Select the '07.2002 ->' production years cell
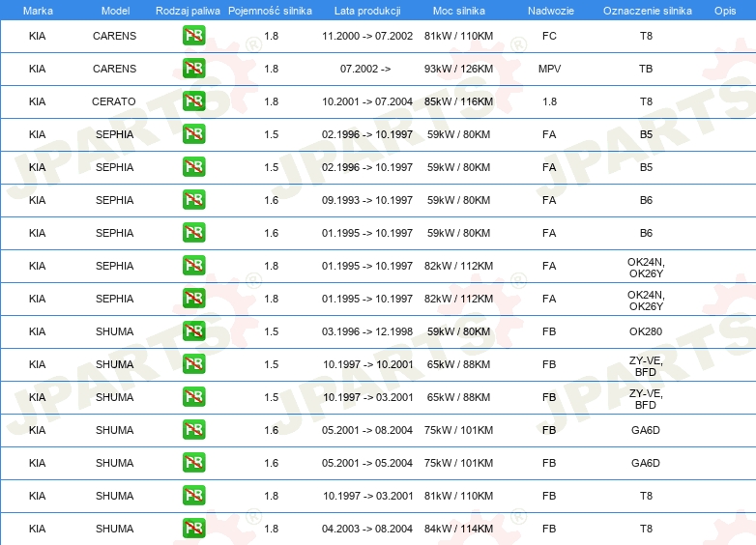This screenshot has height=545, width=756. 365,69
